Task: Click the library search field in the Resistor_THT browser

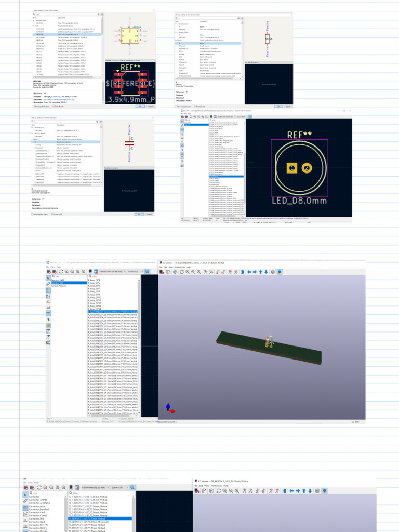Action: click(69, 276)
